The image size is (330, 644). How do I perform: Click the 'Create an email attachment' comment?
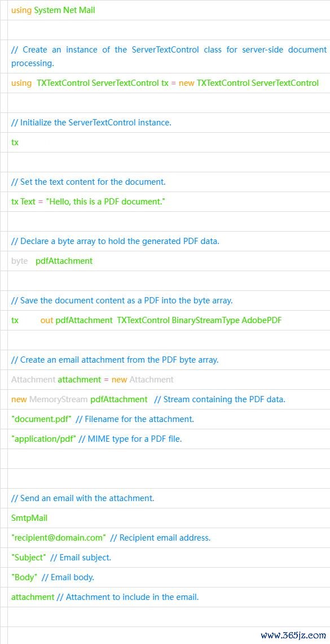pyautogui.click(x=115, y=360)
